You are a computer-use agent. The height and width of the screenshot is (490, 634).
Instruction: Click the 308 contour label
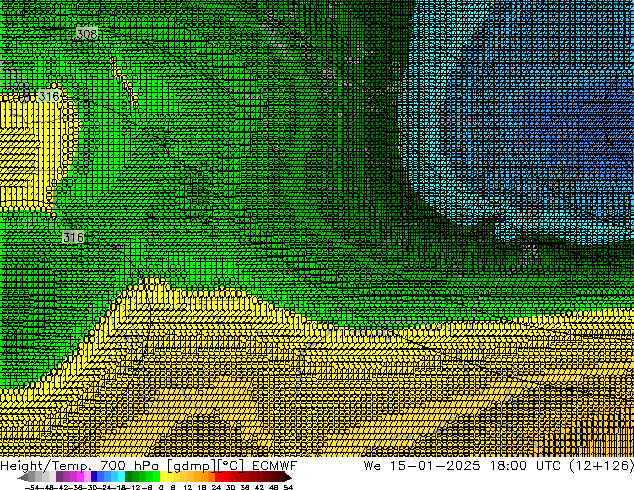[x=87, y=33]
